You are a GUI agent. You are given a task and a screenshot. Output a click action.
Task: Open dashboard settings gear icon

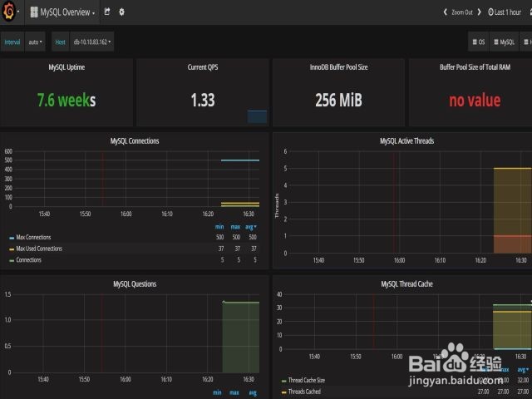point(121,12)
